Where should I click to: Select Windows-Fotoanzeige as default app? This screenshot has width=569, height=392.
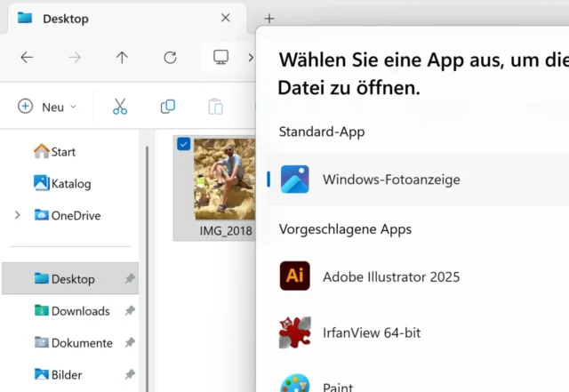point(391,179)
